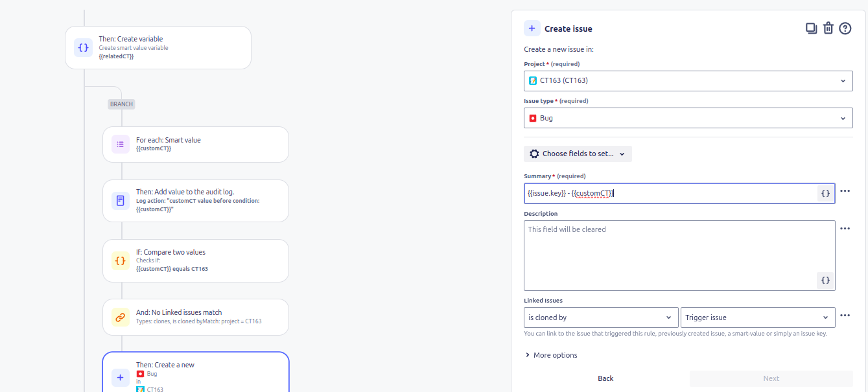The width and height of the screenshot is (868, 392).
Task: Click the For each branch list icon
Action: click(121, 144)
